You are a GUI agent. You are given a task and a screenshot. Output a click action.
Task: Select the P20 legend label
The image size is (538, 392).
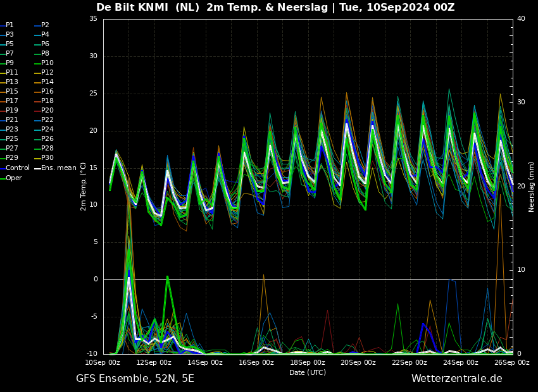47,111
